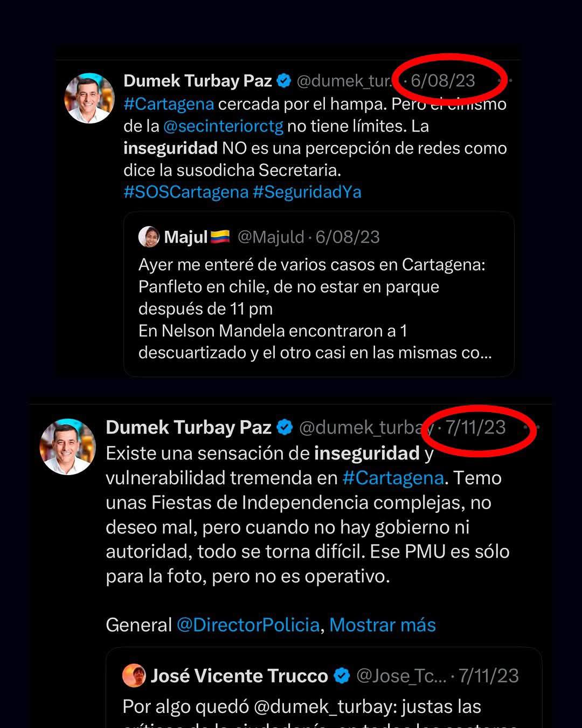Click the verified badge beside @dumek_turbay handle
Image resolution: width=582 pixels, height=728 pixels.
(x=285, y=428)
